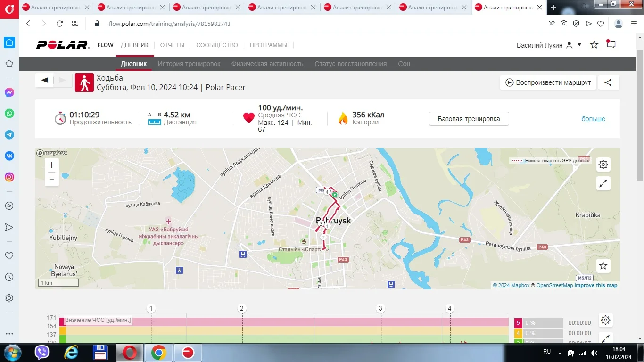Image resolution: width=644 pixels, height=362 pixels.
Task: Select lap marker 1 on the chart
Action: point(151,309)
